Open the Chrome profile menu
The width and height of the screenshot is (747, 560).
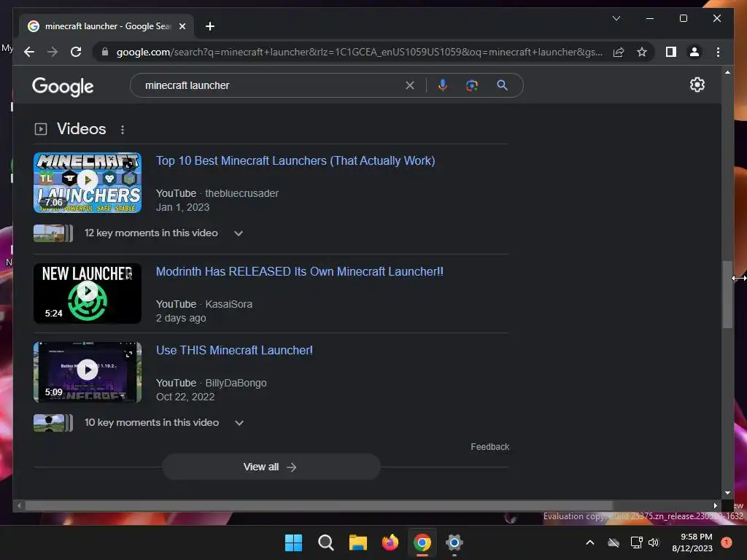pyautogui.click(x=694, y=52)
